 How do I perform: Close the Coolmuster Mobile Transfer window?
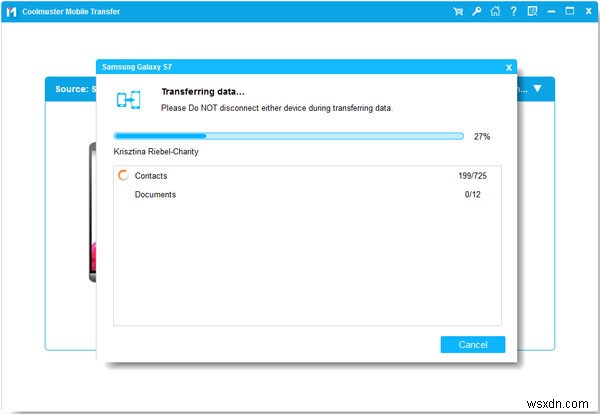pos(589,11)
